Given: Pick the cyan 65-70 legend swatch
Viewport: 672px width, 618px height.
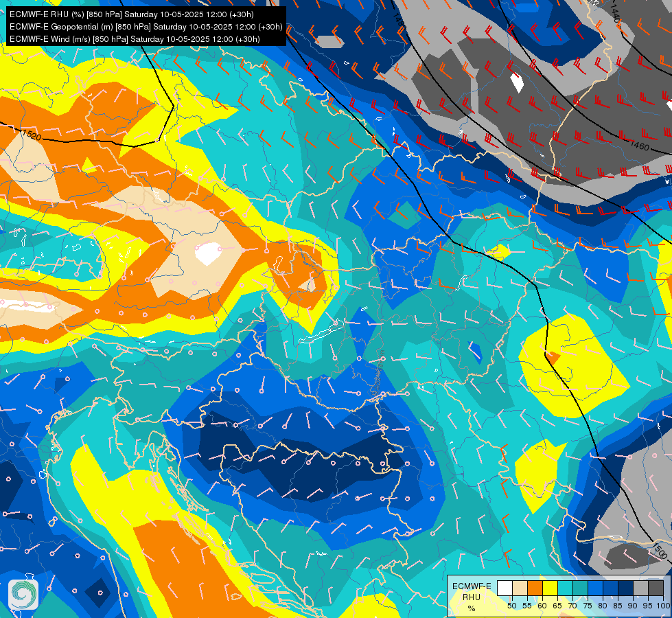Looking at the screenshot, I should coord(566,588).
